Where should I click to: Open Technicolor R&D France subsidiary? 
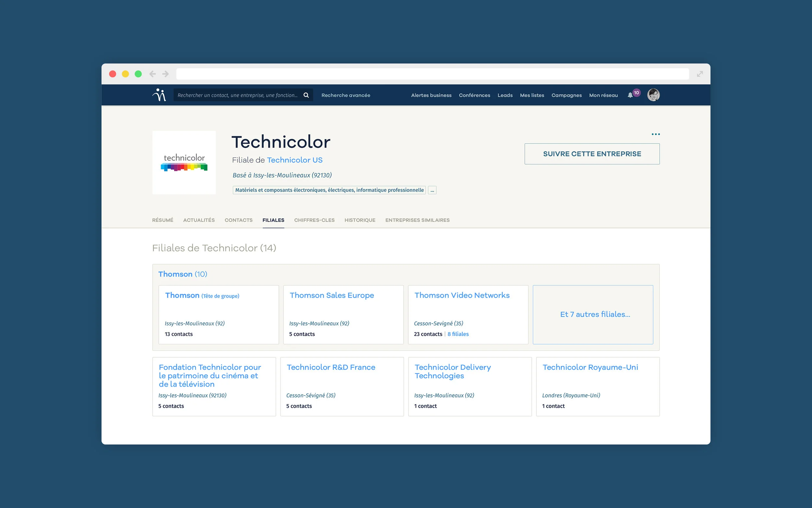(331, 367)
